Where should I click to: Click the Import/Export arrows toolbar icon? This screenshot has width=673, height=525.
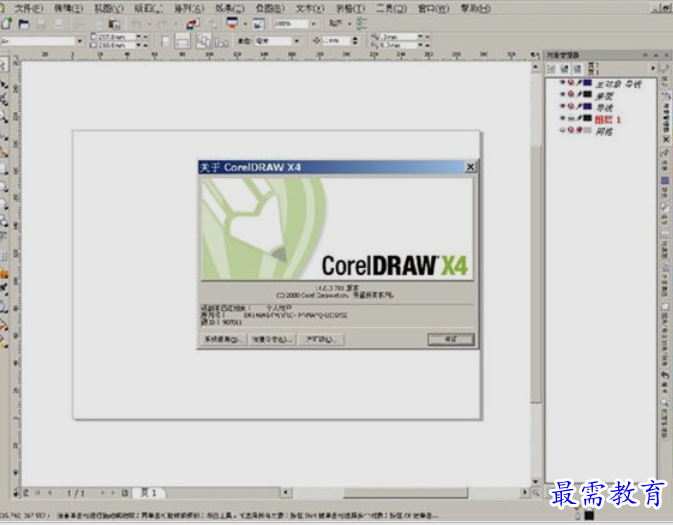click(x=193, y=24)
